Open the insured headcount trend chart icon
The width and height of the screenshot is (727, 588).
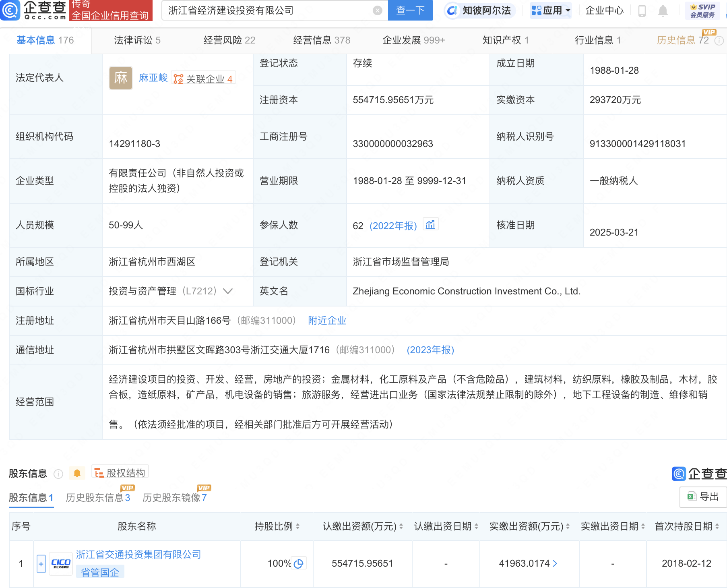[430, 225]
